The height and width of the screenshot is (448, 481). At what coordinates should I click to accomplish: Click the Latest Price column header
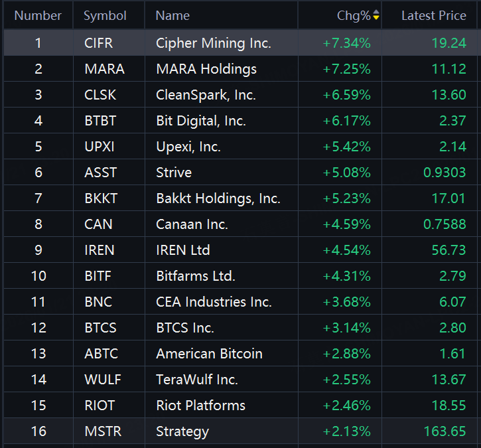tap(433, 15)
